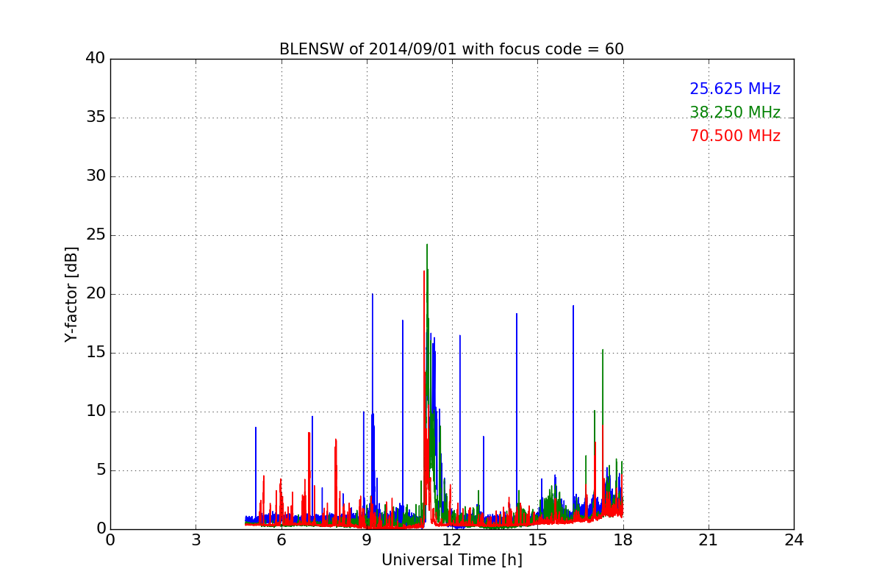Click the tallest green peak near 24 dB
The height and width of the screenshot is (588, 882).
click(427, 245)
